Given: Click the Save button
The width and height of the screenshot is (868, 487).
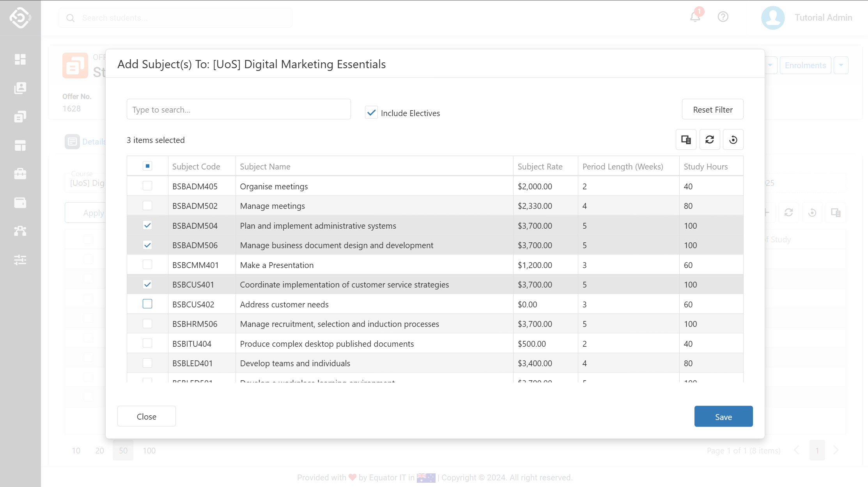Looking at the screenshot, I should click(723, 416).
